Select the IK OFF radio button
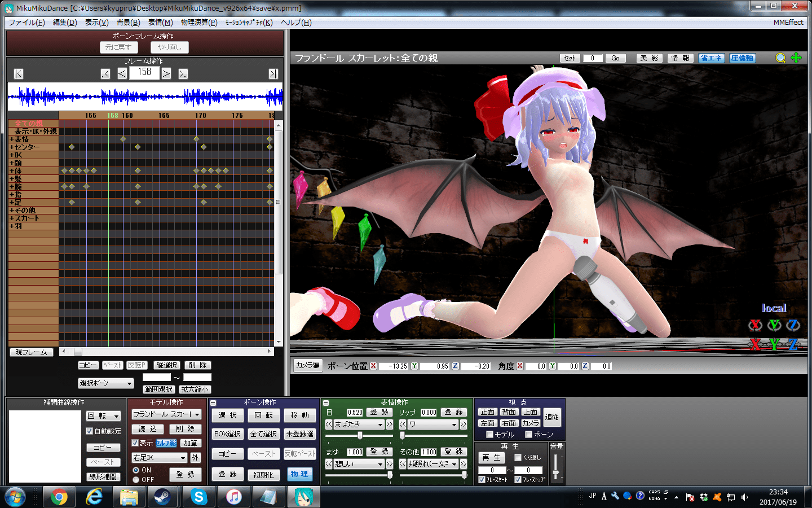The height and width of the screenshot is (508, 812). tap(136, 480)
